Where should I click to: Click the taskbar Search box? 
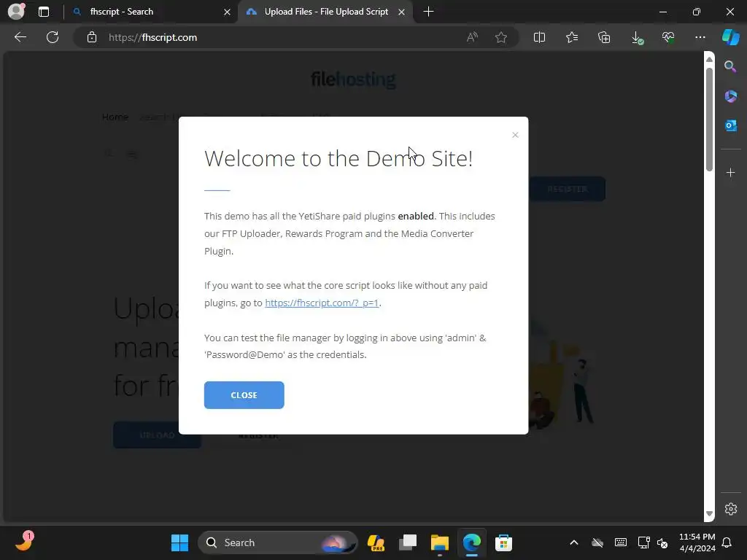coord(277,542)
